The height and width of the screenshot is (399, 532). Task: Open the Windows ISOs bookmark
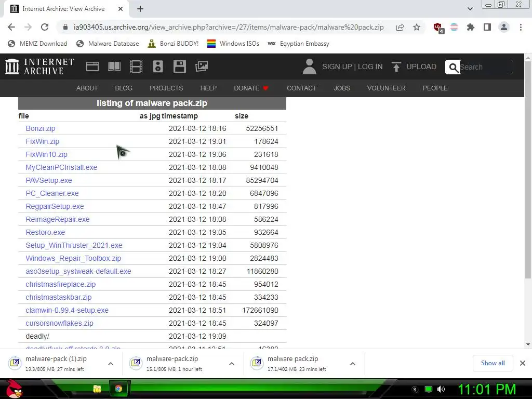pos(233,44)
